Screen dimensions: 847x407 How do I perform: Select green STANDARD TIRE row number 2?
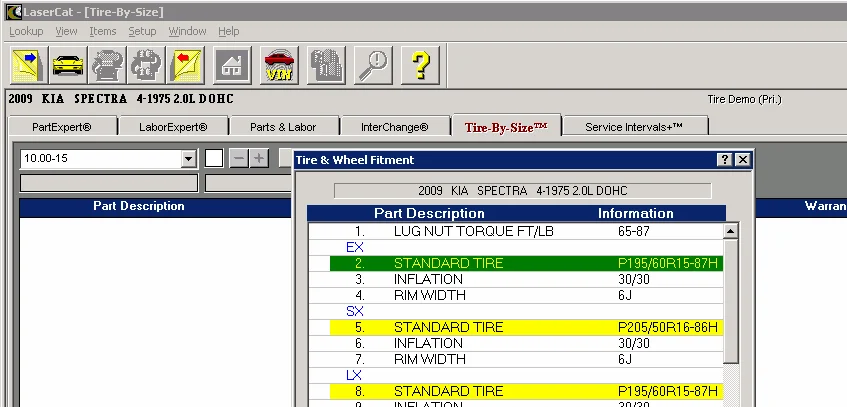[526, 263]
